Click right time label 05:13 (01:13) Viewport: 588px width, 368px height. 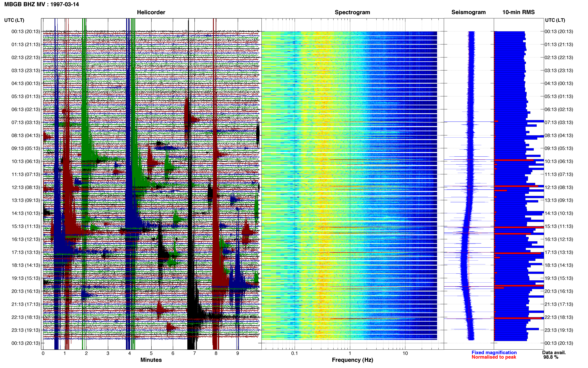tap(559, 96)
